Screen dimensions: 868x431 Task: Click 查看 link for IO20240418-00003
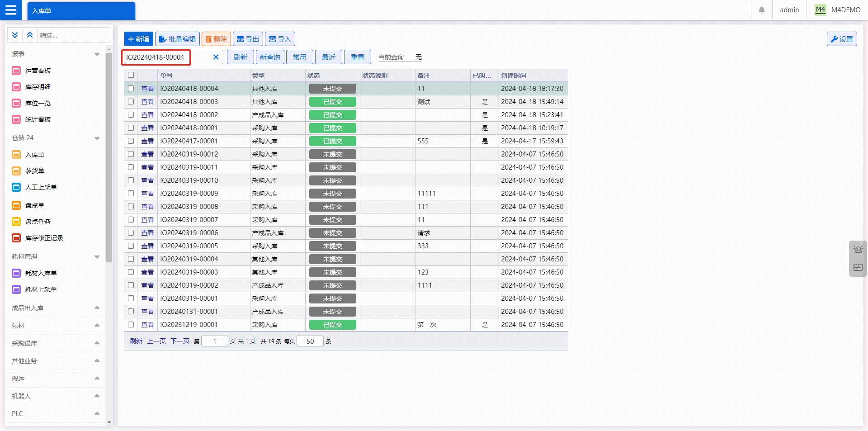(147, 102)
